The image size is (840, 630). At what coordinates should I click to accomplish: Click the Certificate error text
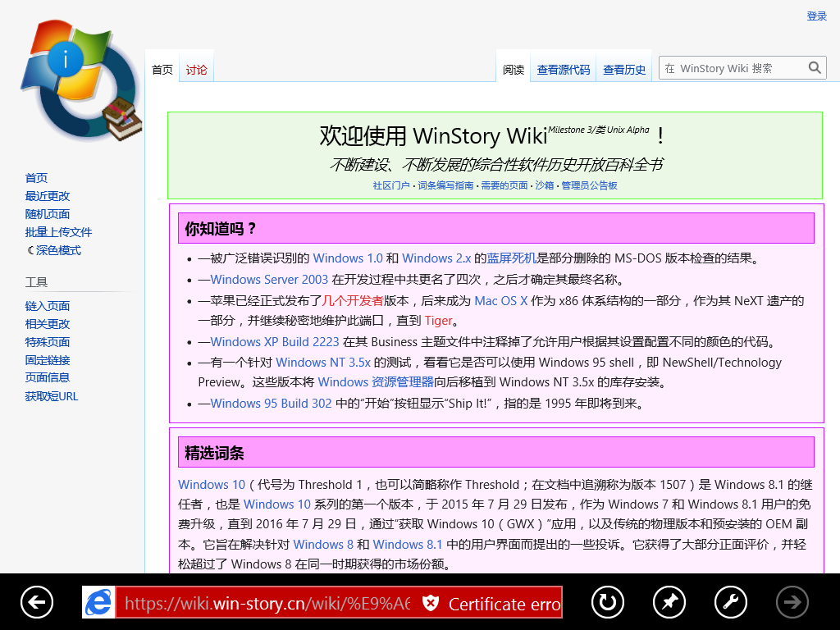pos(504,605)
